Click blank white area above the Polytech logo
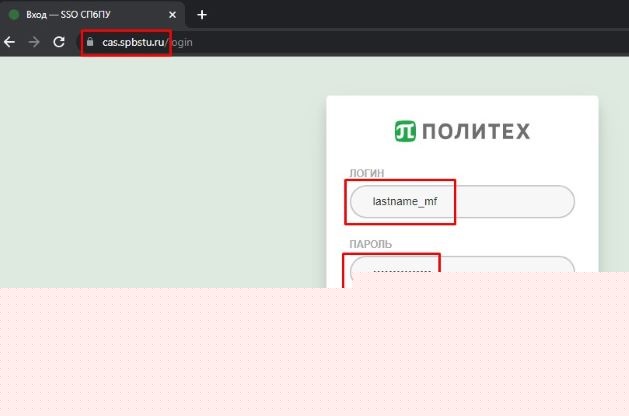 tap(461, 106)
